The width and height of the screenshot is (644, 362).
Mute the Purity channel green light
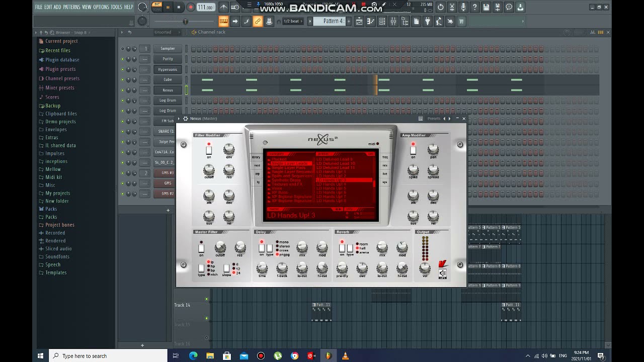[x=122, y=59]
